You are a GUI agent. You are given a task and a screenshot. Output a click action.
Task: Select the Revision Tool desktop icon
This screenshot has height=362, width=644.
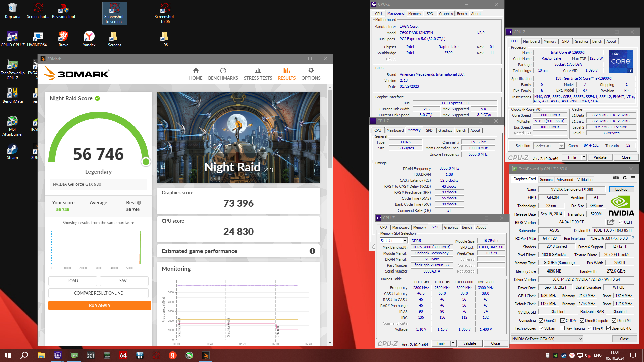(x=63, y=11)
